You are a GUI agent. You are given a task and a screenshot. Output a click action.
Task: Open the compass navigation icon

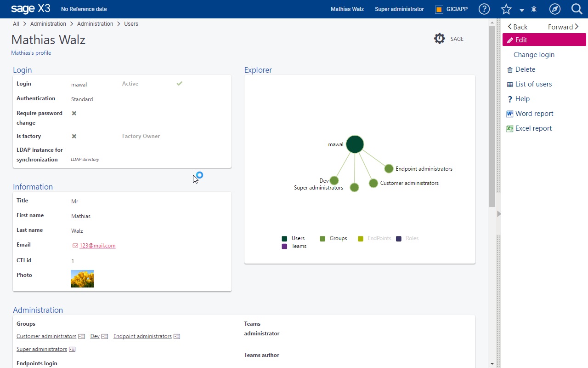coord(555,9)
